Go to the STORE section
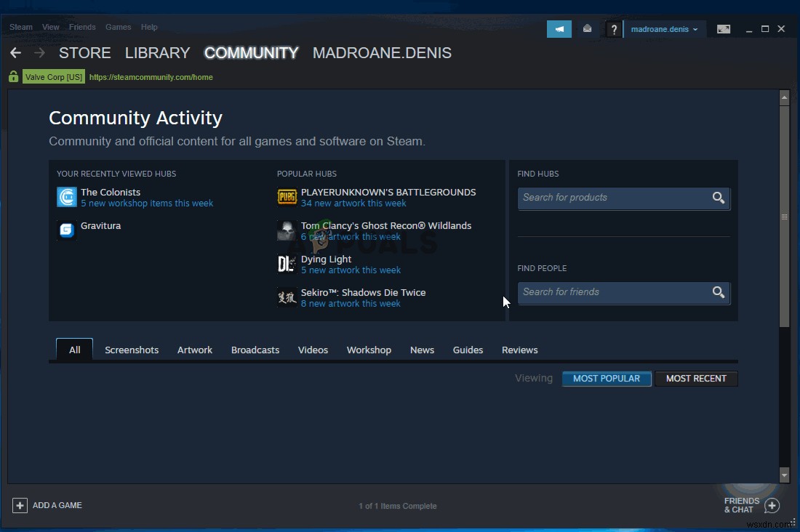This screenshot has width=800, height=532. [x=84, y=52]
